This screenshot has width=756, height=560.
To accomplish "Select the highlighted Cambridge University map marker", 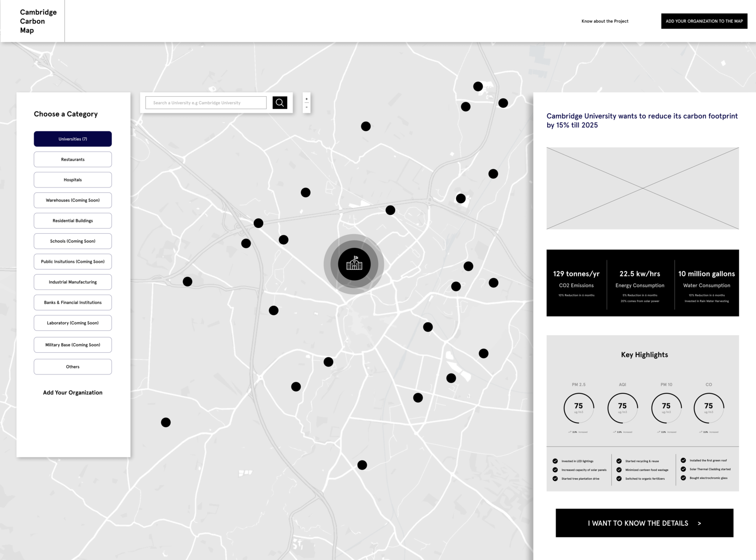I will point(355,265).
